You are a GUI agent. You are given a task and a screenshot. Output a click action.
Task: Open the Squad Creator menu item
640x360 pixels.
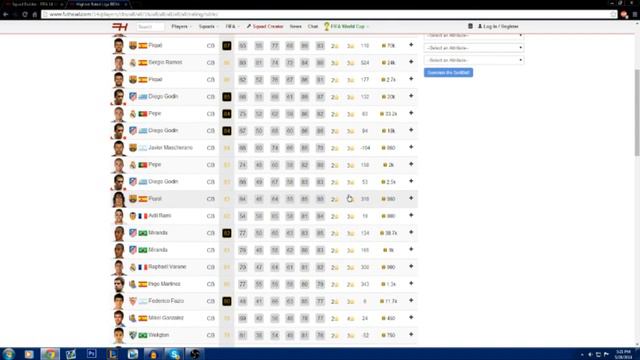[265, 27]
